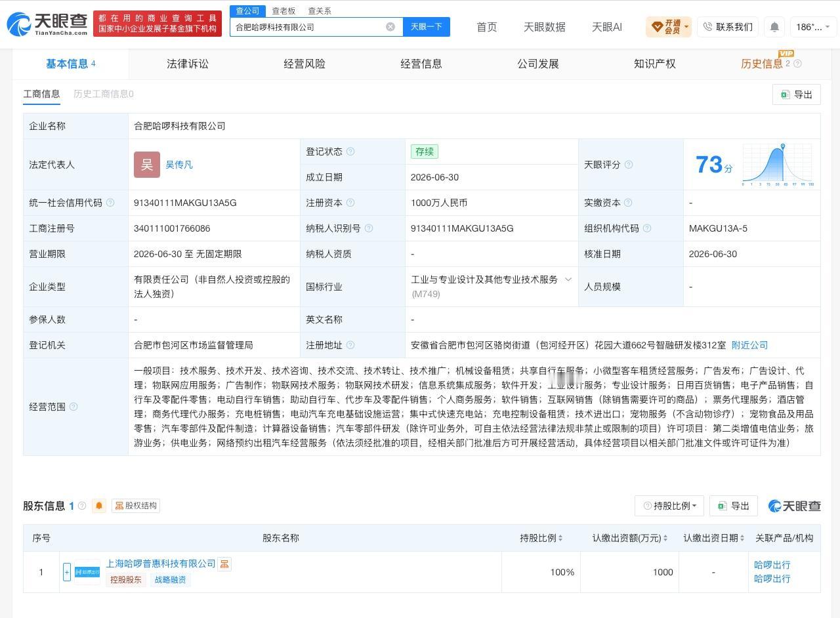Click help icon next to 注册地址
This screenshot has width=840, height=618.
click(350, 345)
